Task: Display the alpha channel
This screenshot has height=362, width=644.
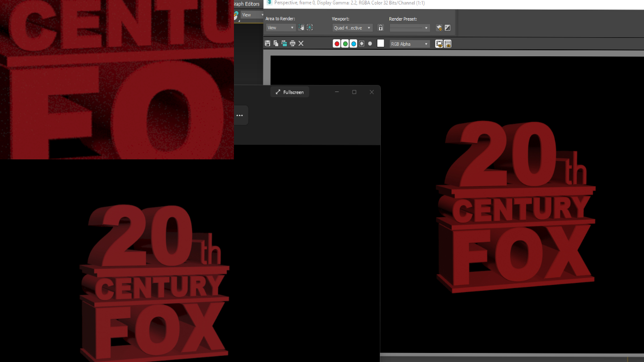Action: (x=362, y=44)
